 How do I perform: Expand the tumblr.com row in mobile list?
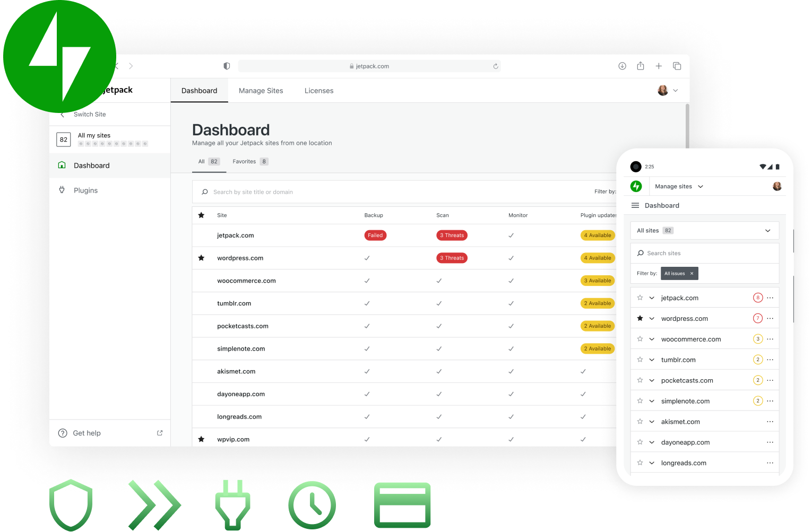pyautogui.click(x=652, y=360)
